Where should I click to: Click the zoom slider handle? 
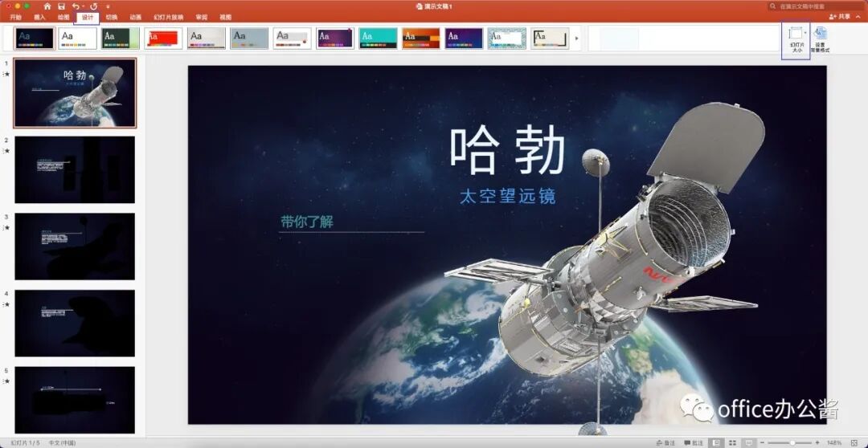click(792, 443)
